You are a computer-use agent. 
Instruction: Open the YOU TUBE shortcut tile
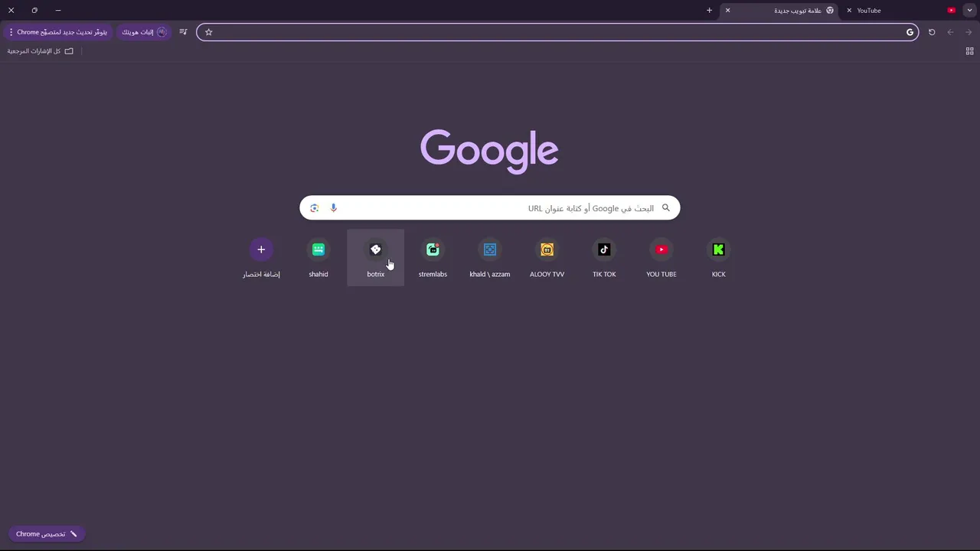[661, 258]
